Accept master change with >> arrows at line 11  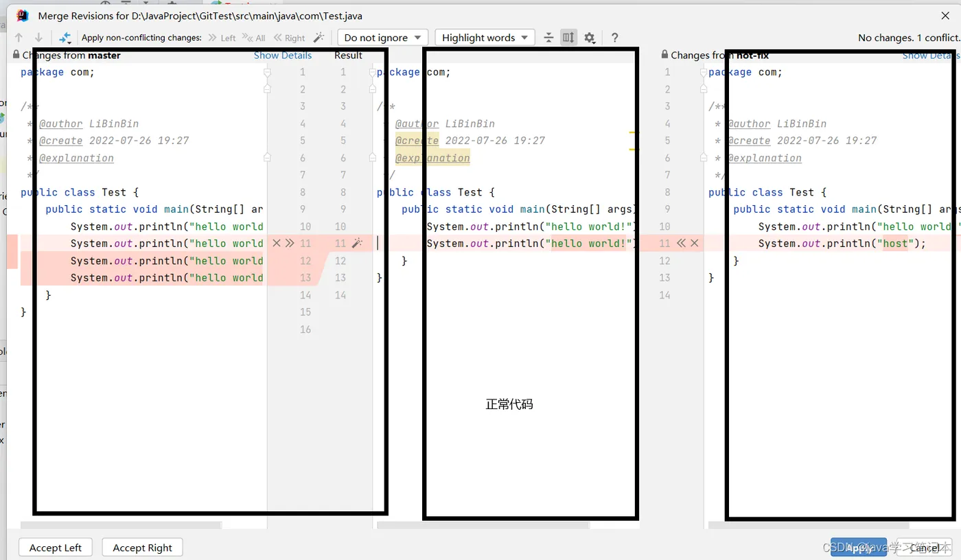tap(290, 243)
